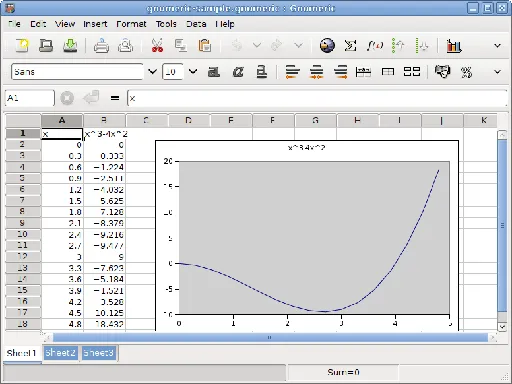Insert a hyperlink with globe icon
This screenshot has width=512, height=384.
tap(327, 45)
